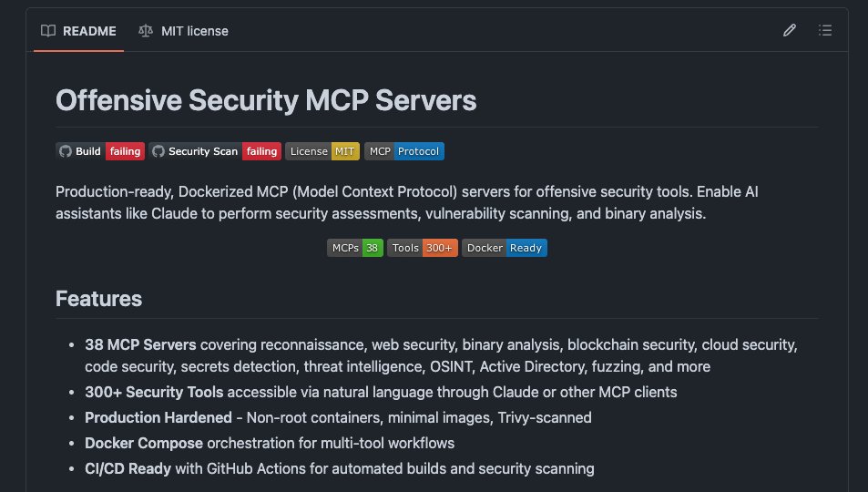
Task: Click the paragraph starting "Production-ready, Dockerized MCP"
Action: (407, 203)
